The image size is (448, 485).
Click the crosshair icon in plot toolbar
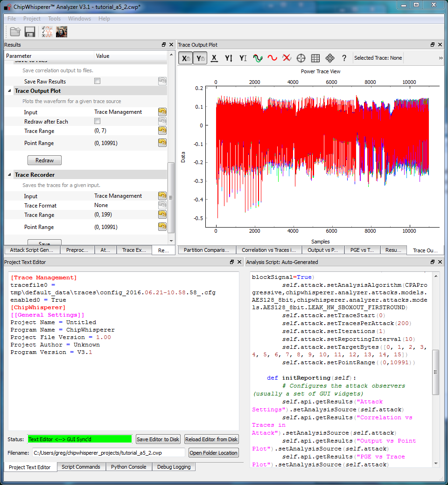pyautogui.click(x=301, y=58)
